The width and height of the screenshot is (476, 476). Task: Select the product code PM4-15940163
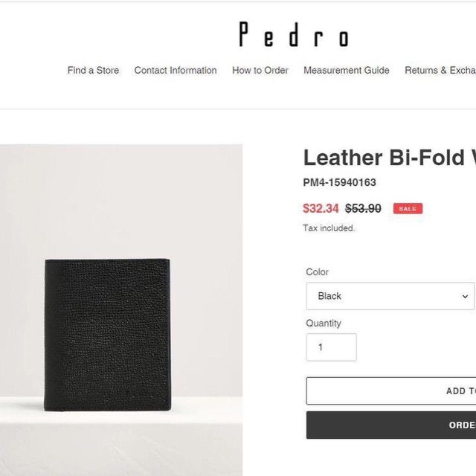click(339, 183)
